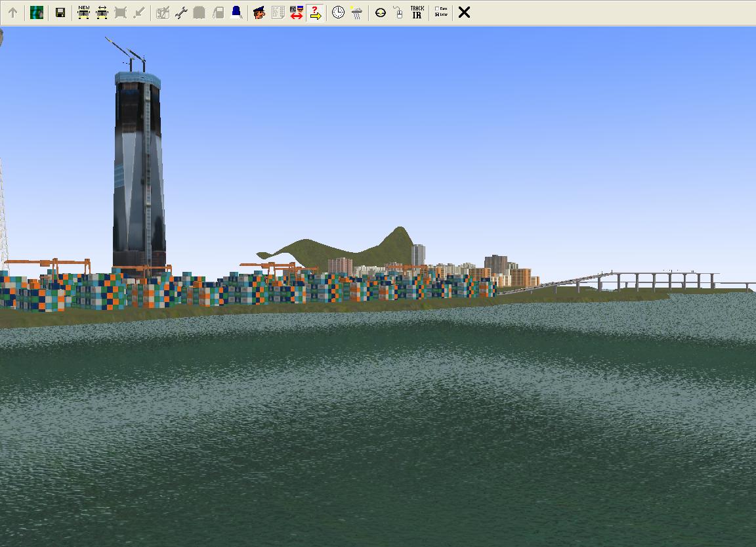The height and width of the screenshot is (547, 756).
Task: Click the driver face icon
Action: [x=259, y=12]
